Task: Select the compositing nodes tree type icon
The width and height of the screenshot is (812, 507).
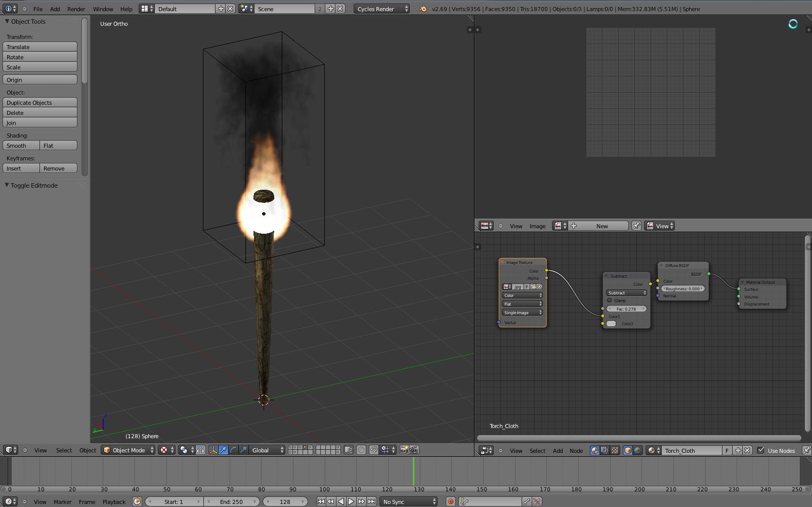Action: (605, 450)
